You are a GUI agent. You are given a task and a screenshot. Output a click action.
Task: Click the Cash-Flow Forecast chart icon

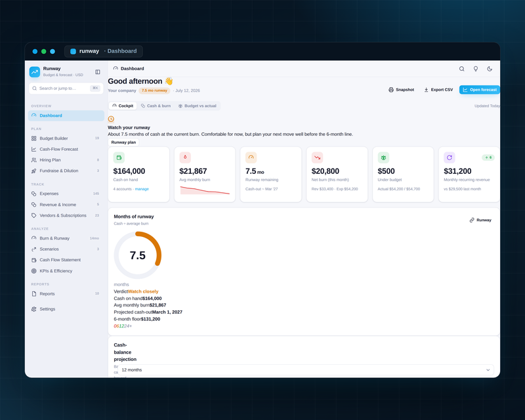pyautogui.click(x=34, y=149)
